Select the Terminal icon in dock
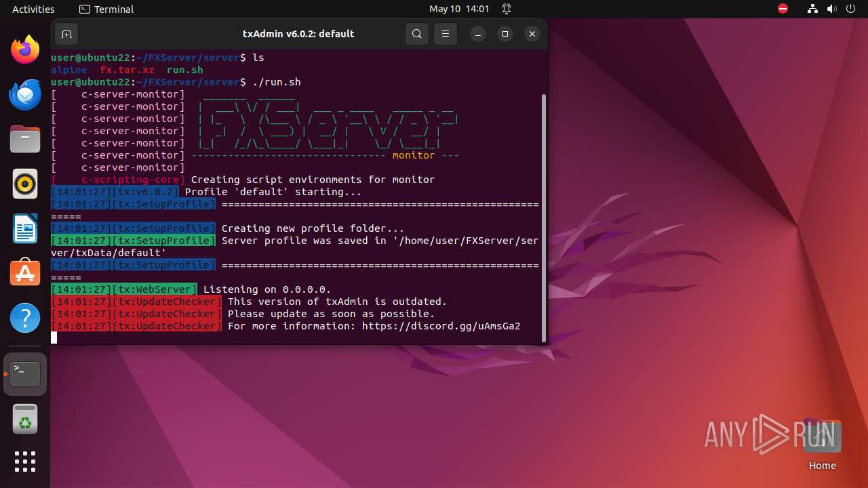 pyautogui.click(x=25, y=374)
